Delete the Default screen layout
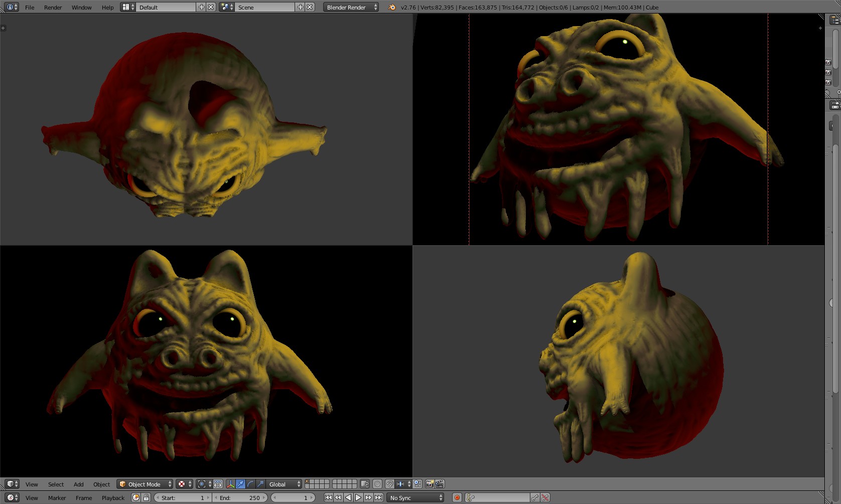 click(x=211, y=7)
